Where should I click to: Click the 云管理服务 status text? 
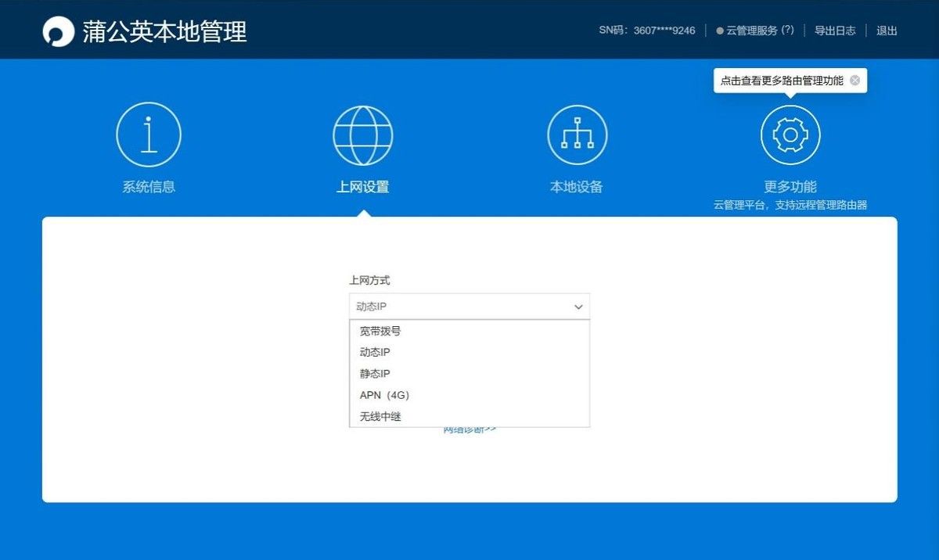751,31
